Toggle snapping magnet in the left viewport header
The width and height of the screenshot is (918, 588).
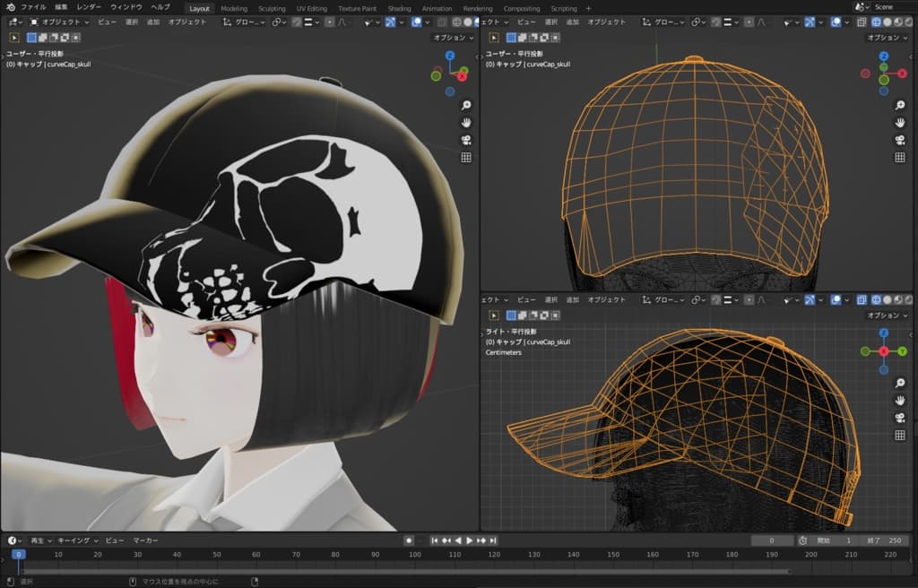(298, 22)
